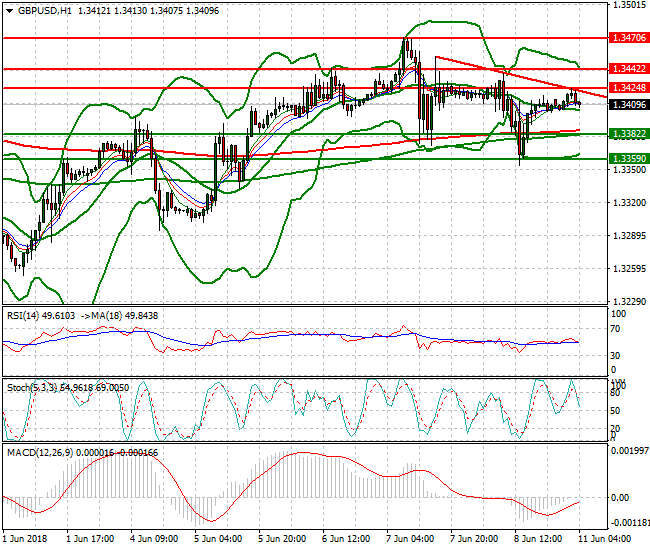Select the red 1.34706 price level tag
This screenshot has width=650, height=550.
point(627,37)
